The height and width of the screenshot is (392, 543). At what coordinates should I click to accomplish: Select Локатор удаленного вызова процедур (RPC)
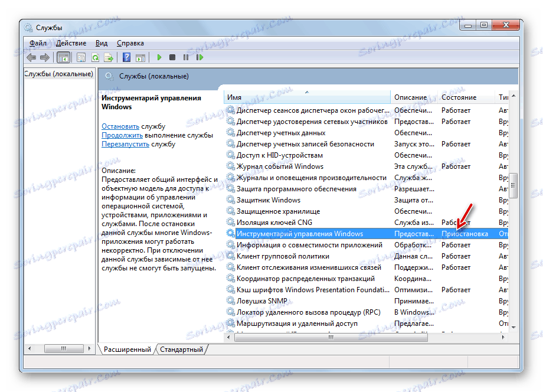click(367, 312)
